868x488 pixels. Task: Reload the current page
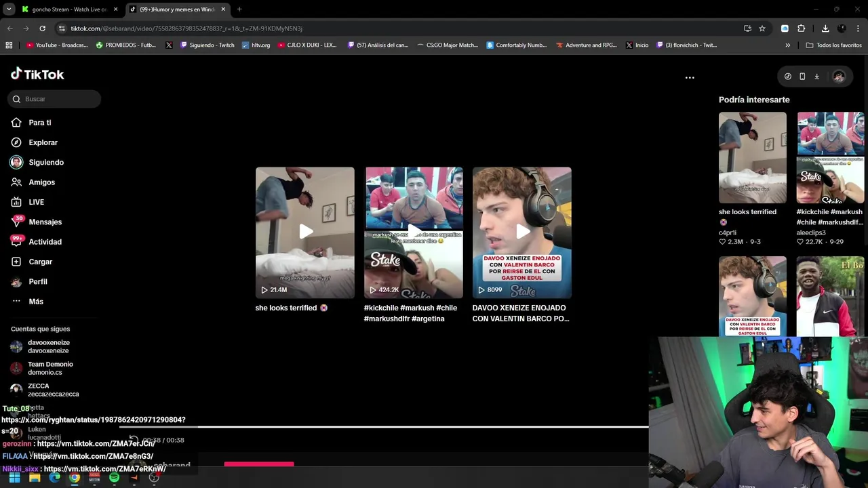tap(42, 28)
